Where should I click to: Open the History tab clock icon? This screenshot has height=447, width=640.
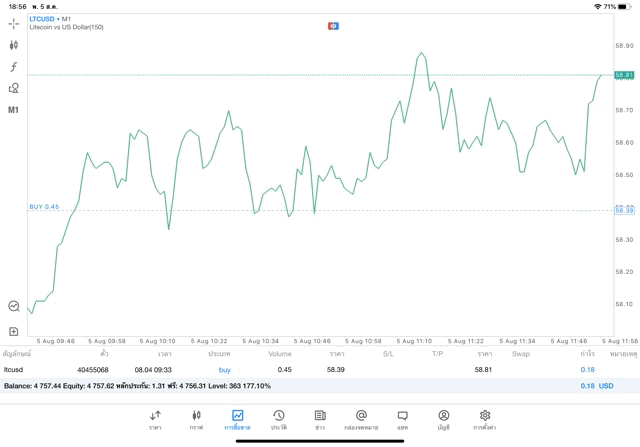pos(279,420)
